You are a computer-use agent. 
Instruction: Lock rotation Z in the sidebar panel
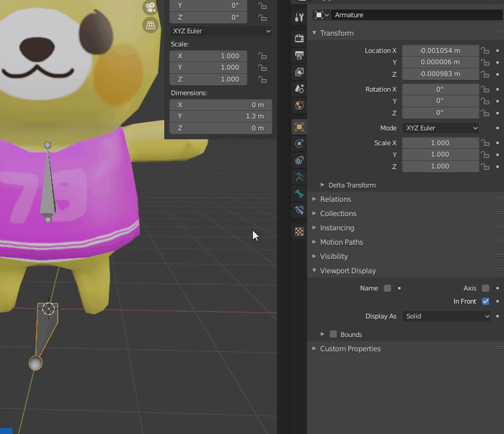tap(262, 17)
